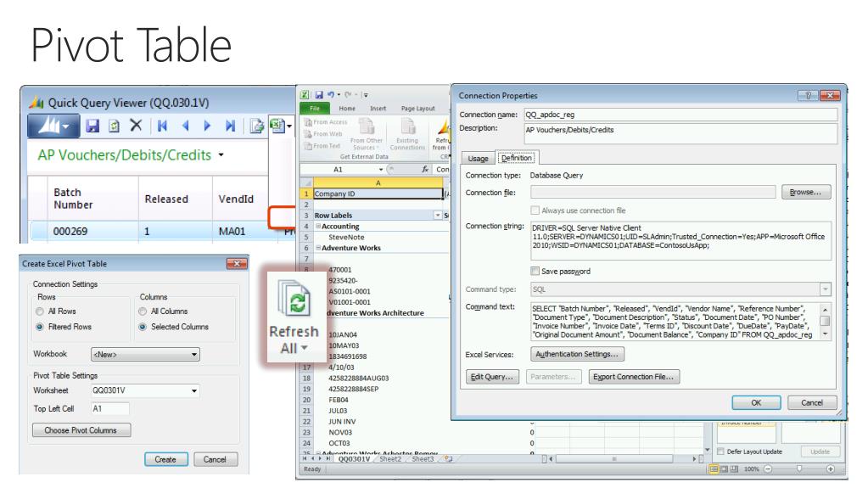Viewport: 868px width, 488px height.
Task: Switch to Definition tab in Connection Properties
Action: tap(517, 158)
